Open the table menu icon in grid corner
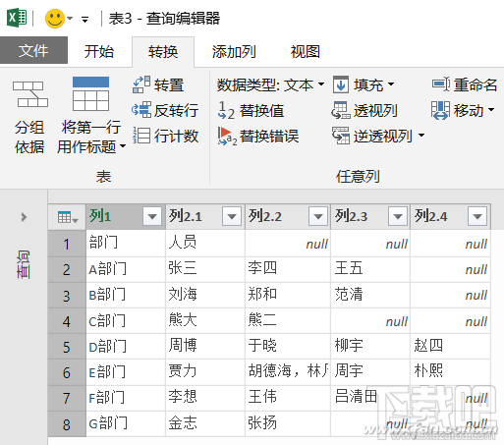Viewport: 504px width, 445px height. tap(68, 217)
